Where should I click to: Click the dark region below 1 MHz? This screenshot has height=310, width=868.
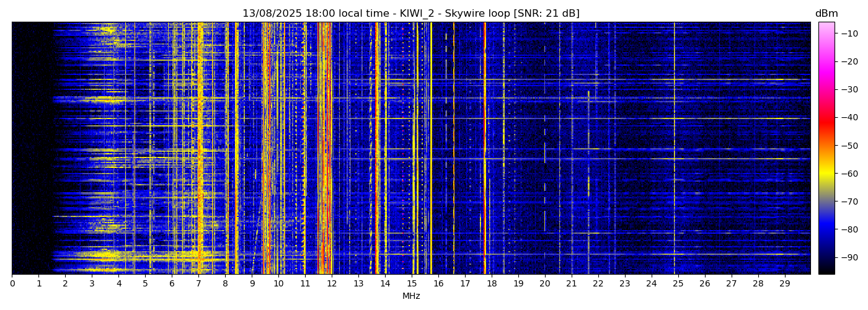25,149
